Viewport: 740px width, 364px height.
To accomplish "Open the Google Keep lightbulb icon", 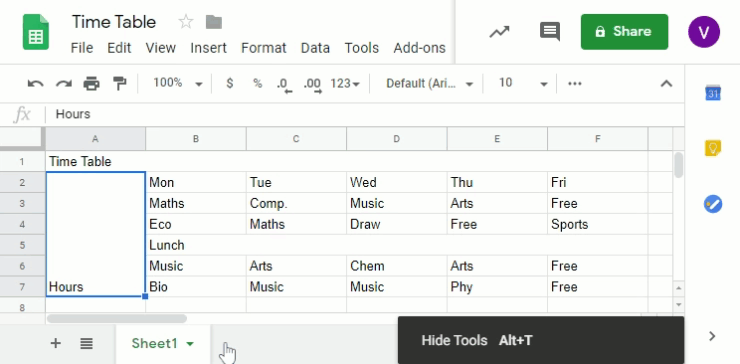I will pyautogui.click(x=713, y=148).
